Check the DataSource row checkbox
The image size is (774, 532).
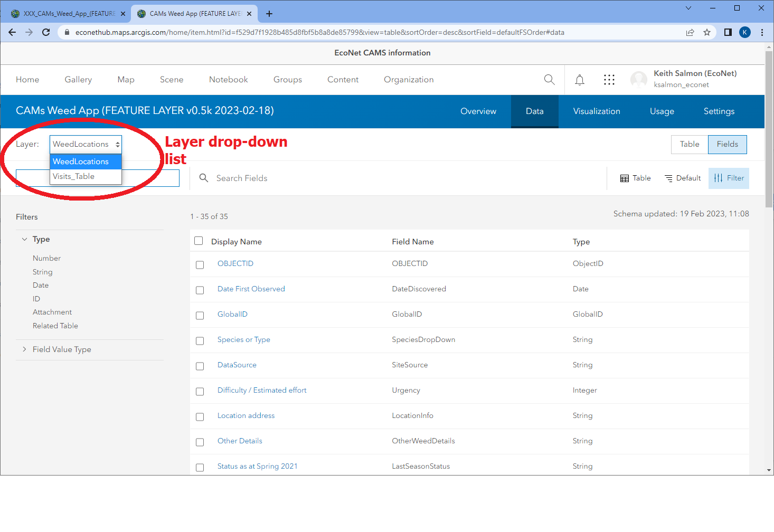[200, 366]
